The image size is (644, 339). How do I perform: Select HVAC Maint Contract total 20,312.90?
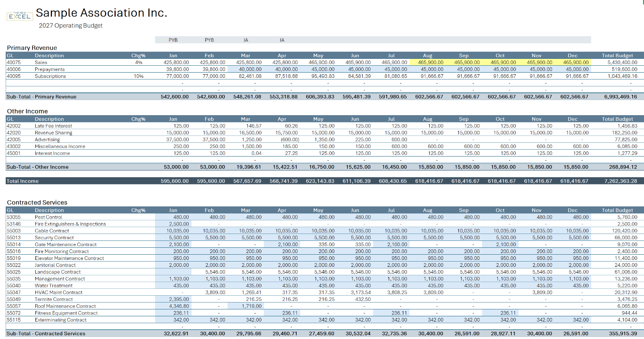pyautogui.click(x=626, y=293)
